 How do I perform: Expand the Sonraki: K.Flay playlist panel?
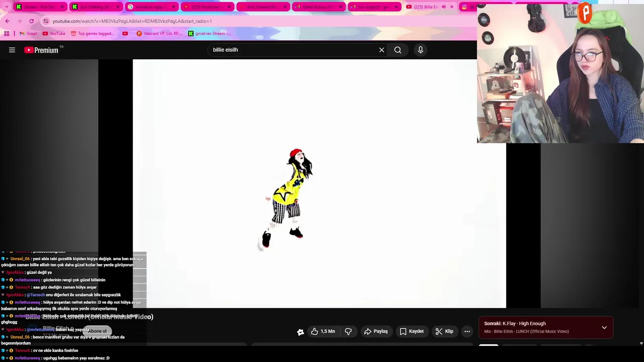(604, 327)
